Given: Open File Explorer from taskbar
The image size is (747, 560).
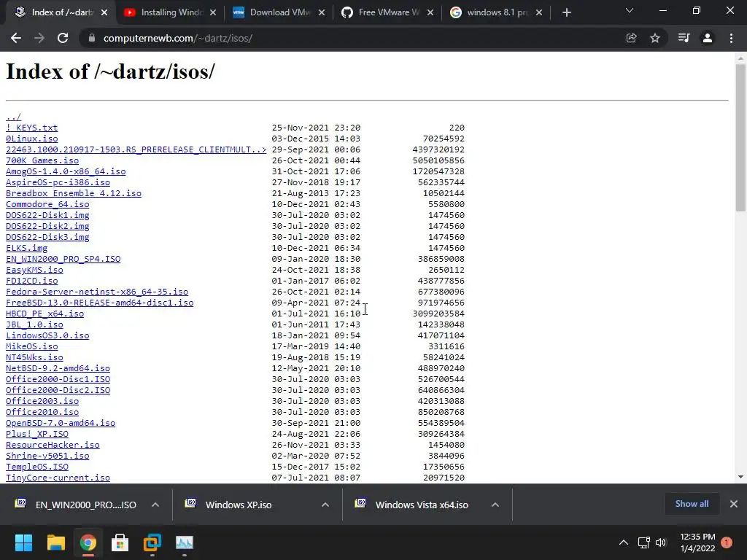Looking at the screenshot, I should [x=55, y=542].
